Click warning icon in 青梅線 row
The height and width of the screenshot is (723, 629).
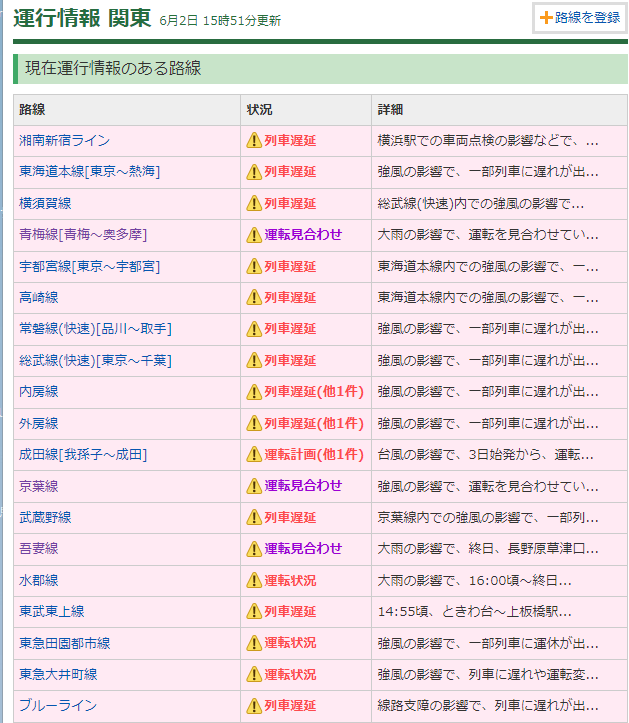[254, 235]
